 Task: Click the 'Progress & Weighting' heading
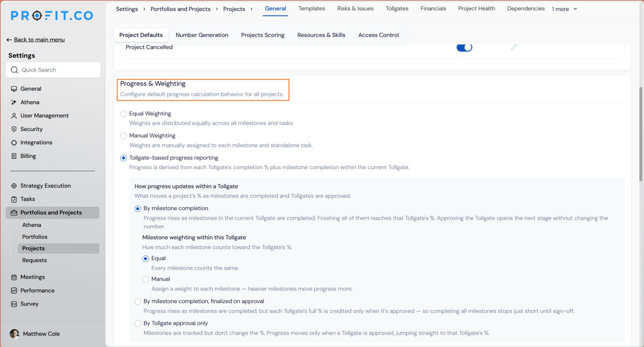[x=153, y=84]
